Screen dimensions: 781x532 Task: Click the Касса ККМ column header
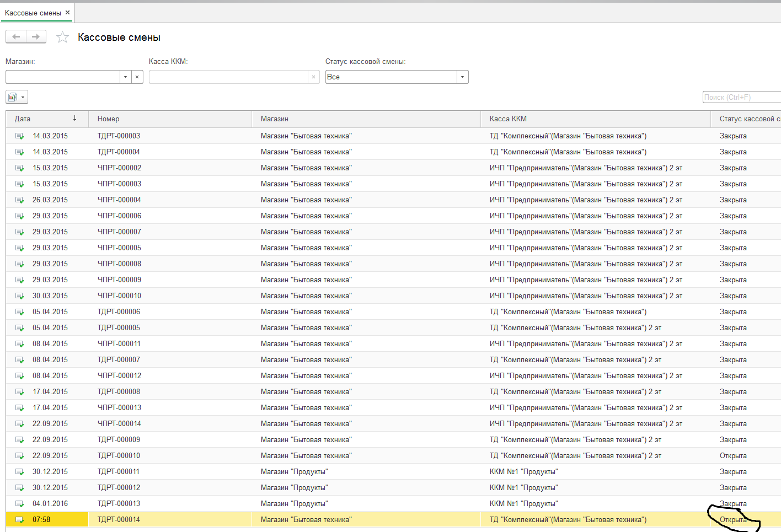point(595,119)
